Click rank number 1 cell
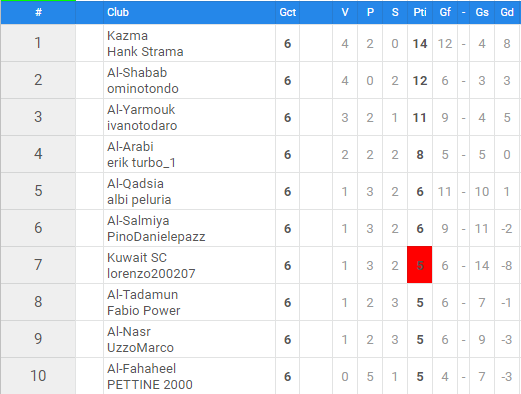Image resolution: width=521 pixels, height=394 pixels. pos(38,43)
